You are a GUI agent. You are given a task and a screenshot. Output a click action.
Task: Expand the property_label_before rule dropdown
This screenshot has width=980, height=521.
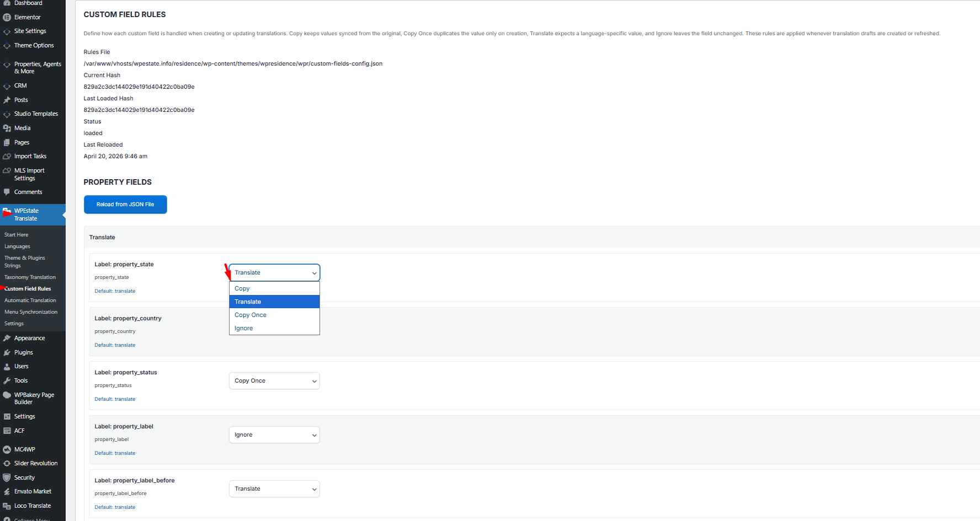tap(274, 489)
